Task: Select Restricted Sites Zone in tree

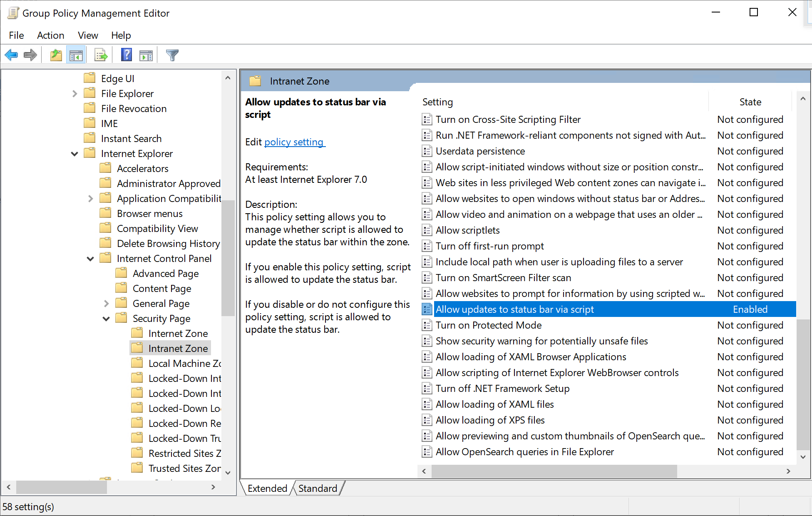Action: pos(184,453)
